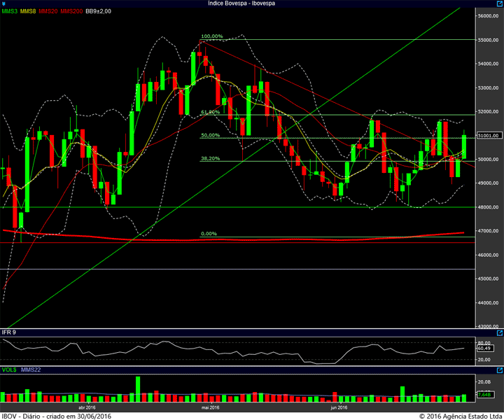
Task: Click the maximize icon of the VOL$ panel
Action: [x=500, y=370]
